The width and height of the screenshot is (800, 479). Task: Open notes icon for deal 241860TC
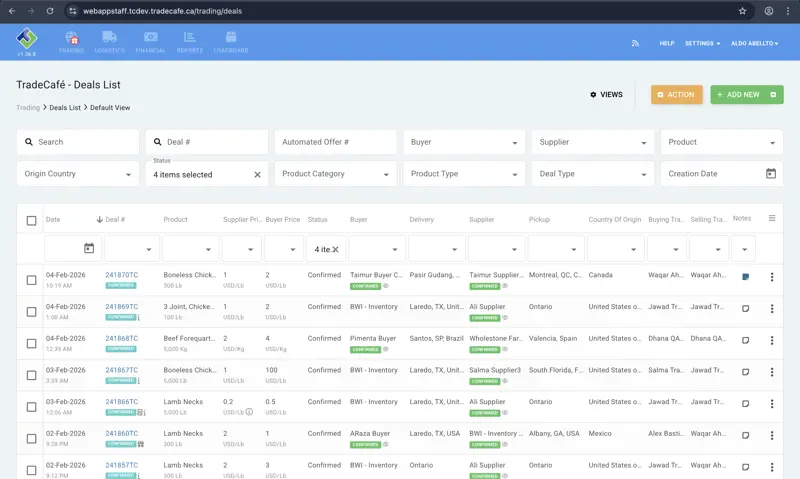(745, 435)
